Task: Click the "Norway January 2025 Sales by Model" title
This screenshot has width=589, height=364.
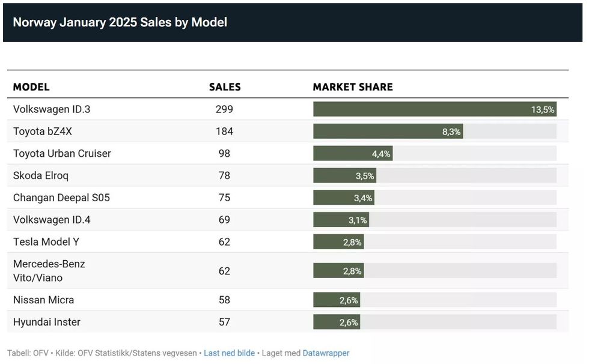Action: pos(120,23)
